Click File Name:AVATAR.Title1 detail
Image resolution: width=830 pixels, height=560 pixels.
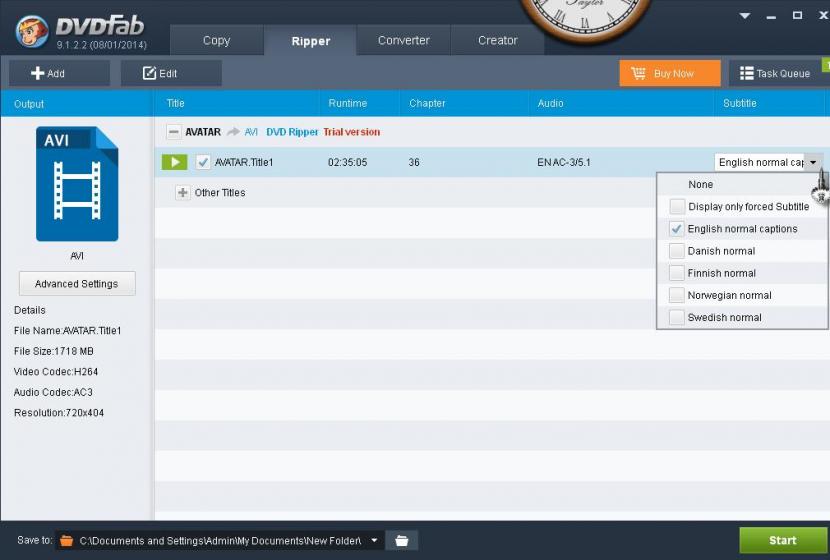(68, 331)
